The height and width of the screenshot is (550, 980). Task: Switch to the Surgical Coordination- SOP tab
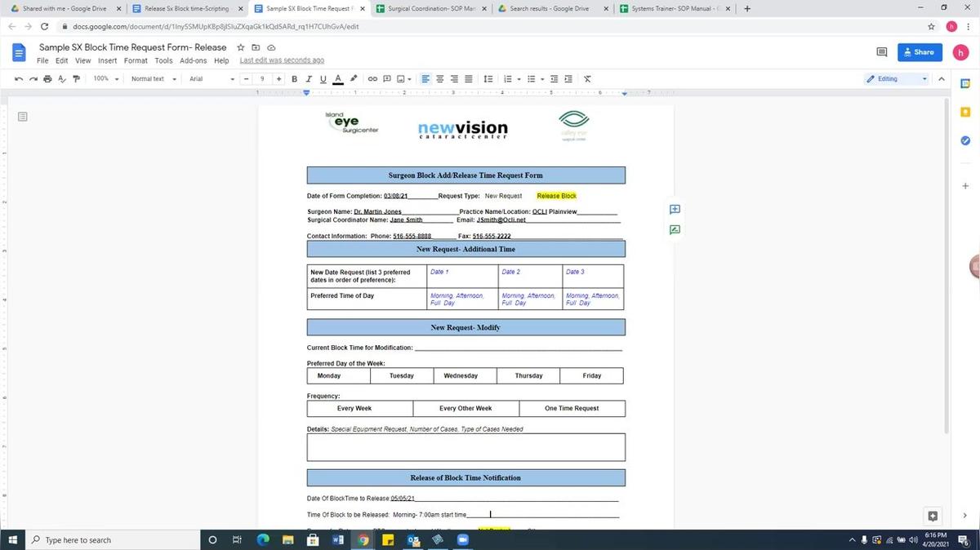click(429, 8)
